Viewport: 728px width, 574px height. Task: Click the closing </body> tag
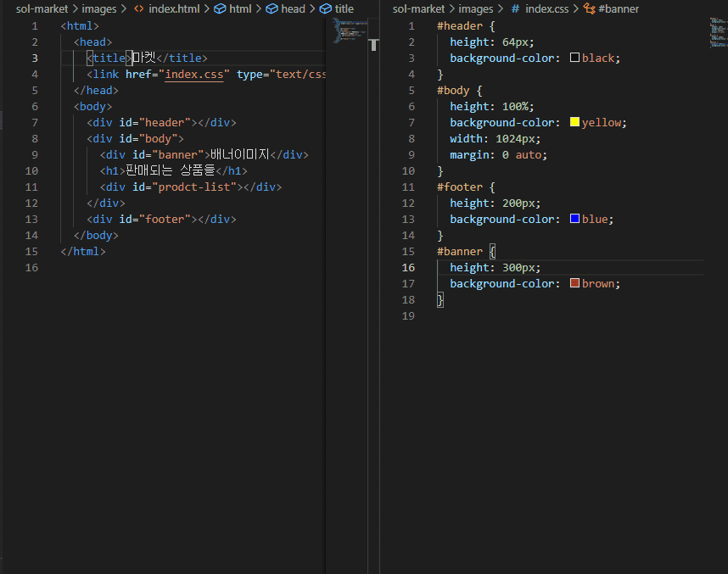tap(96, 235)
